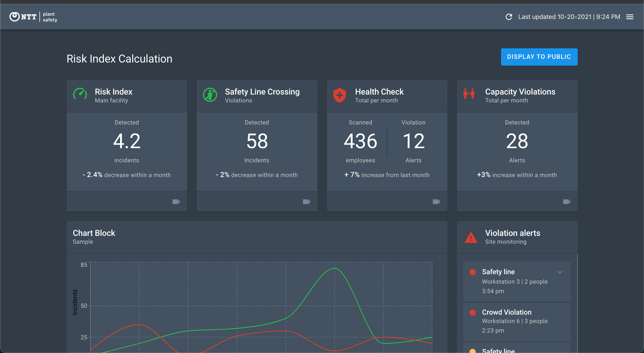Click the red status dot on Crowd Violation
Viewport: 644px width, 353px height.
(x=473, y=313)
